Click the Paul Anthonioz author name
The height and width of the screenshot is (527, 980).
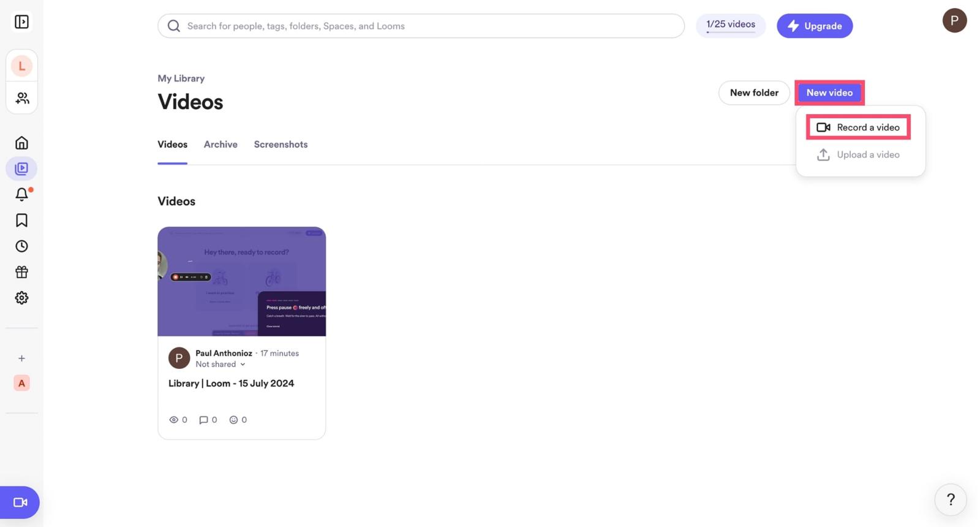coord(224,353)
